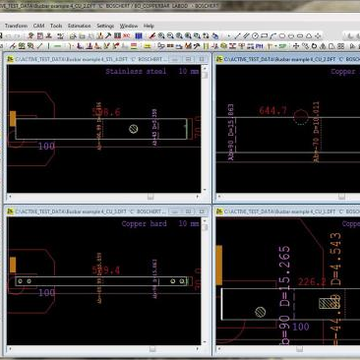Select the single line drawing tool
The image size is (360, 360).
coord(237,36)
